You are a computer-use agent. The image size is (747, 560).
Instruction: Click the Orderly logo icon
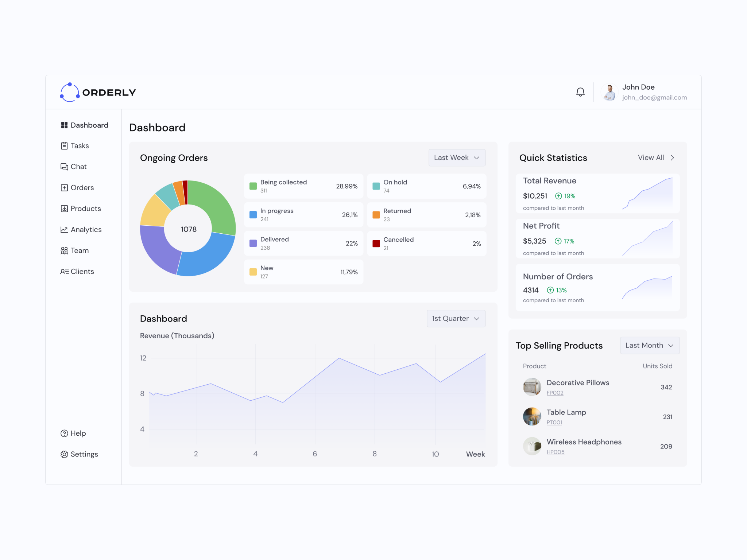click(70, 92)
